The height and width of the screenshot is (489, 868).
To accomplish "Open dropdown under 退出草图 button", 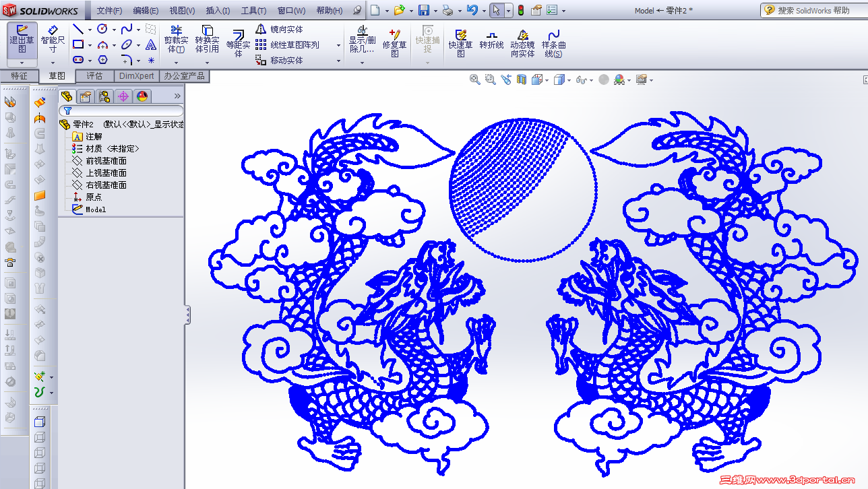I will tap(22, 63).
